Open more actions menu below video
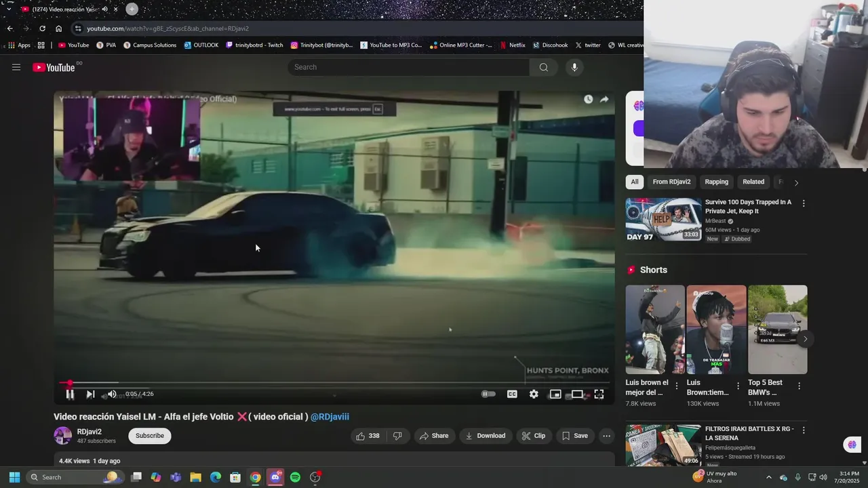The image size is (868, 488). pos(607,436)
